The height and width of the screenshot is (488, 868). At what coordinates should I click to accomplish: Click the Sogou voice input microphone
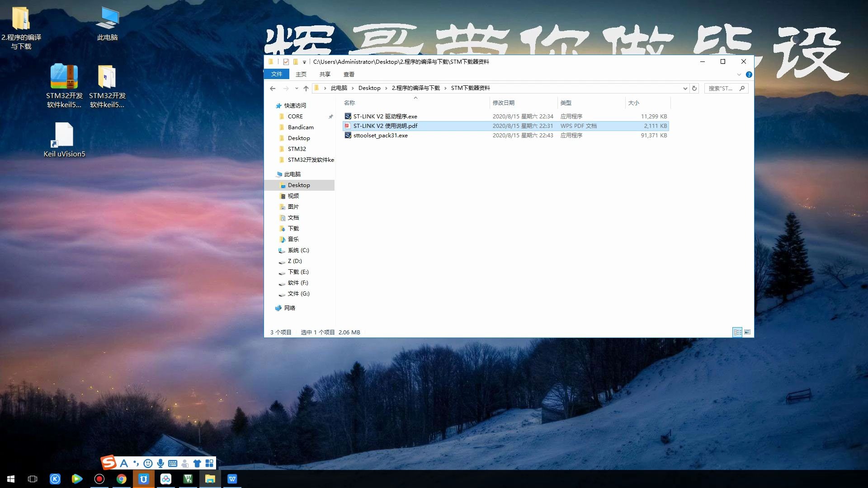[160, 463]
